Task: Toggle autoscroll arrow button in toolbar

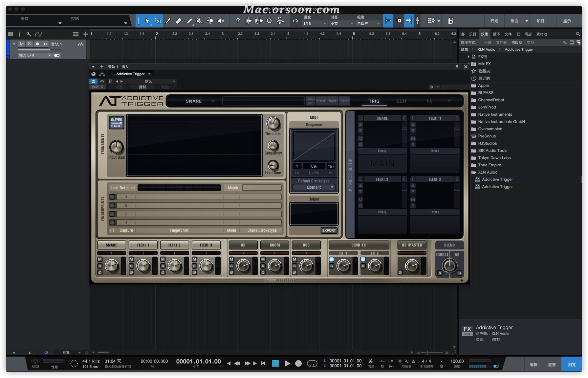Action: (408, 21)
